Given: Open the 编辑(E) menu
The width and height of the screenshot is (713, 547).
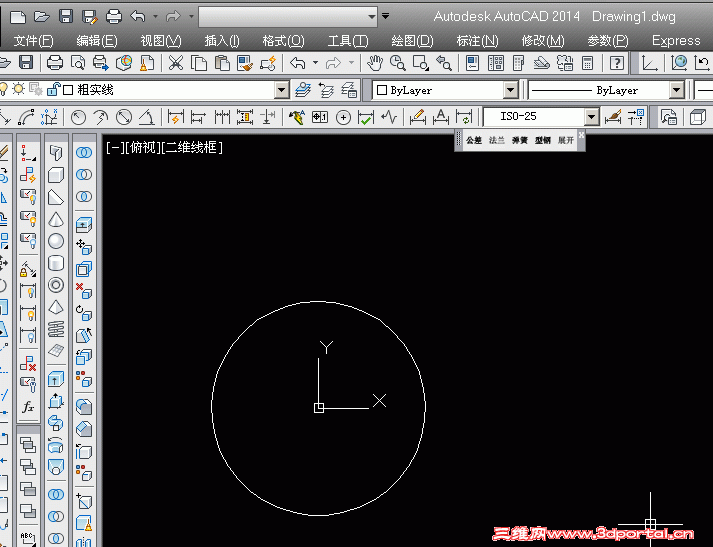Looking at the screenshot, I should pos(96,41).
